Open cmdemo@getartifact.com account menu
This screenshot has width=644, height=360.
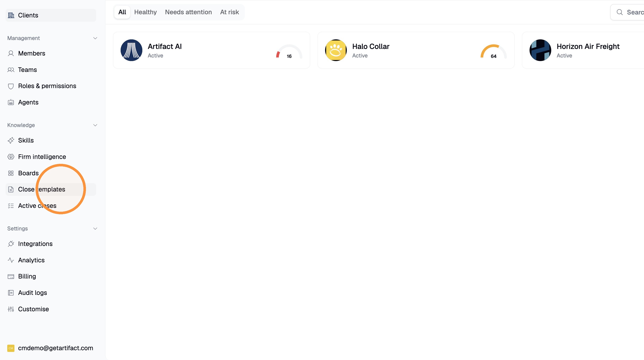click(51, 348)
